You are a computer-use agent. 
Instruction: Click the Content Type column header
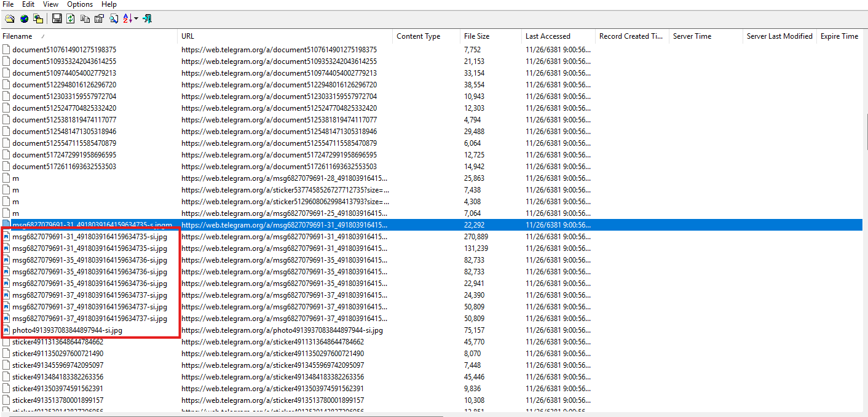418,36
